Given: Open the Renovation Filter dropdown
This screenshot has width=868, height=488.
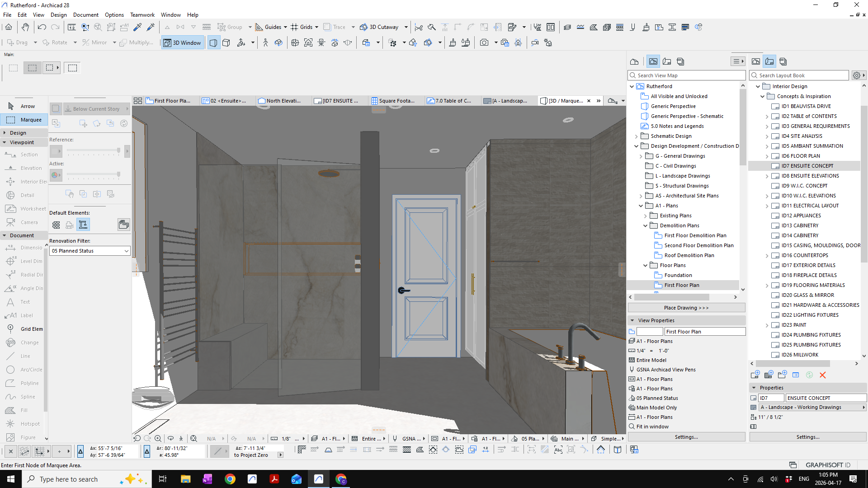Looking at the screenshot, I should [x=90, y=251].
